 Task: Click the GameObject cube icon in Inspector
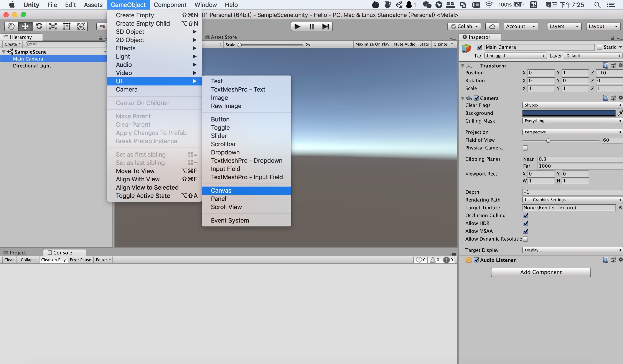coord(466,48)
